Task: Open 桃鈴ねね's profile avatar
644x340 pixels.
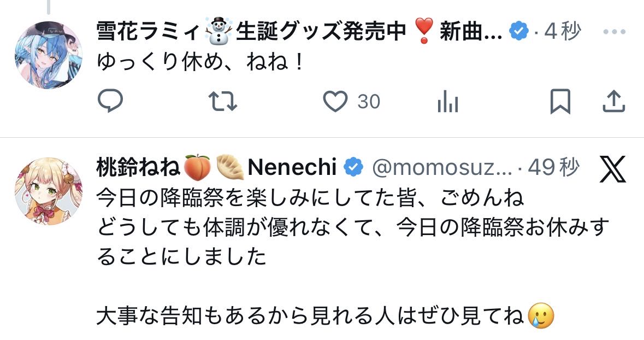Action: click(48, 191)
